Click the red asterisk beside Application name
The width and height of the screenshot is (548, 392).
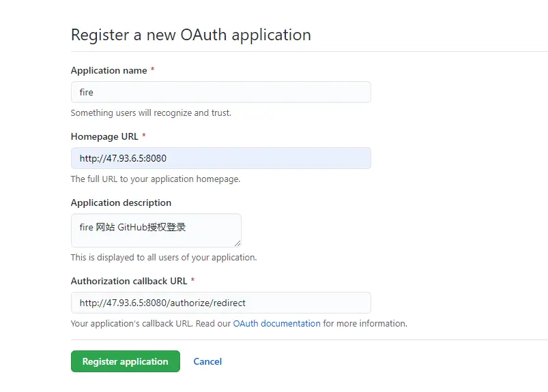(x=152, y=71)
